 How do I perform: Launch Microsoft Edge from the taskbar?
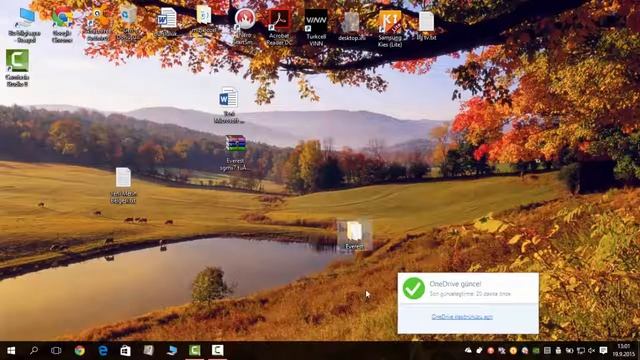[102, 351]
